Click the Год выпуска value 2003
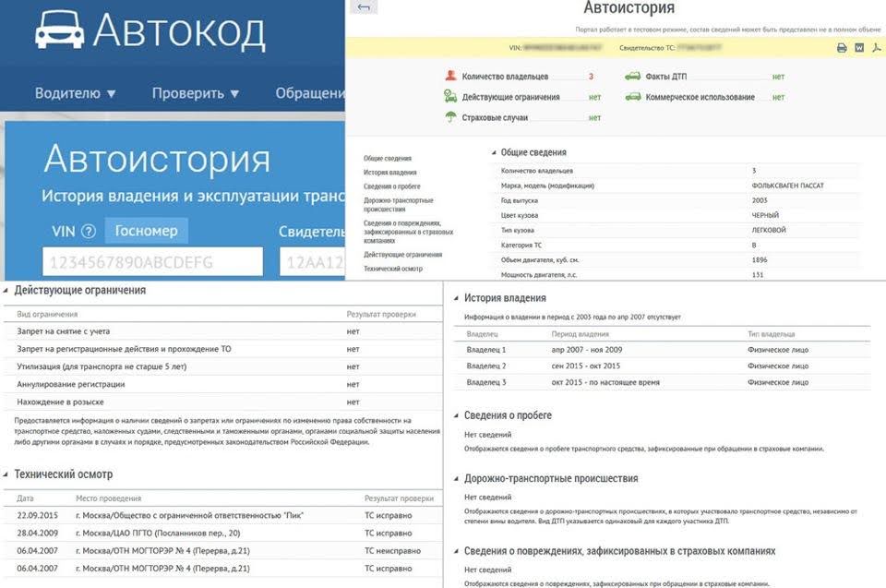Viewport: 886px width, 588px height. coord(760,200)
